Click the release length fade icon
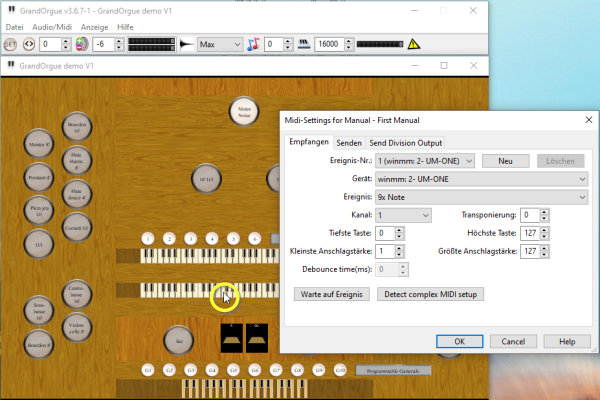The image size is (600, 400). click(x=187, y=44)
